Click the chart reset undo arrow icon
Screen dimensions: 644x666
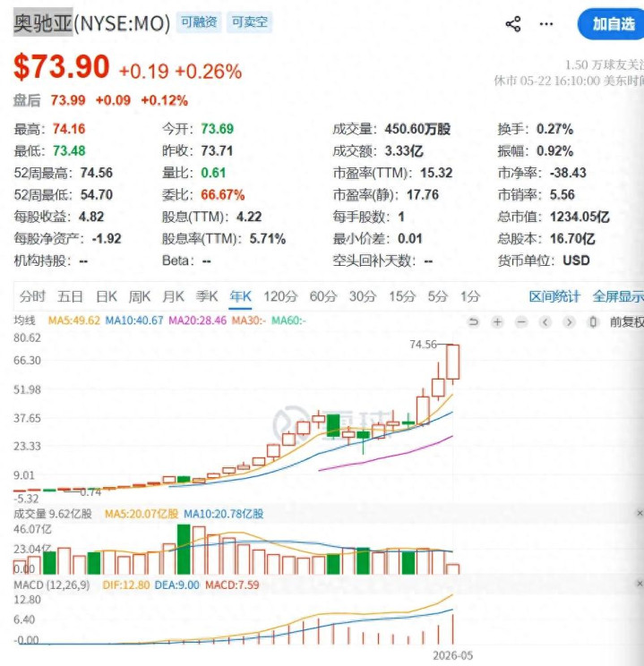(473, 322)
